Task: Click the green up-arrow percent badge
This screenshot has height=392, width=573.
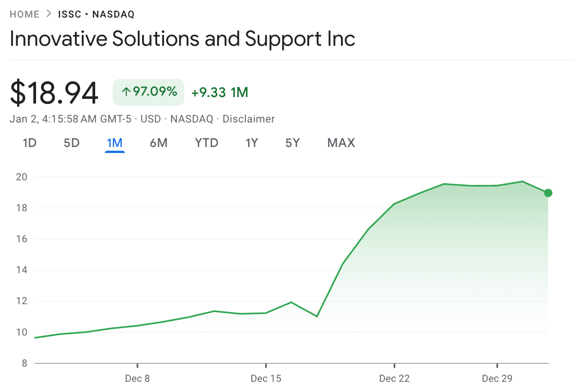Action: click(x=148, y=92)
